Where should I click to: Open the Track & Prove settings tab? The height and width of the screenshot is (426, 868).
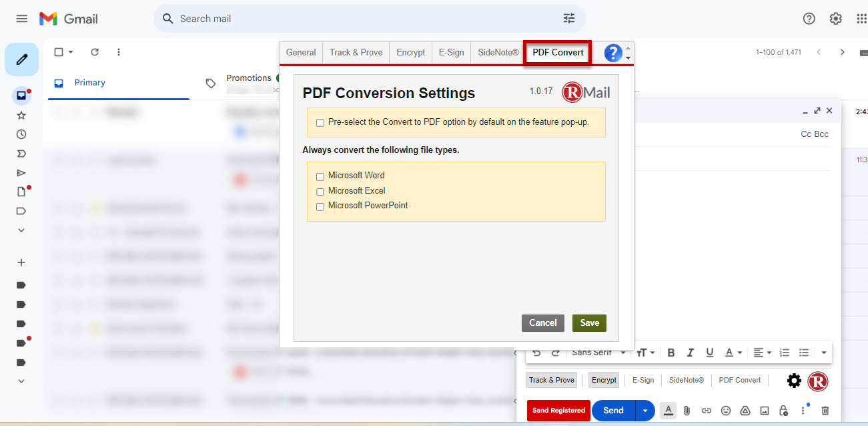356,52
